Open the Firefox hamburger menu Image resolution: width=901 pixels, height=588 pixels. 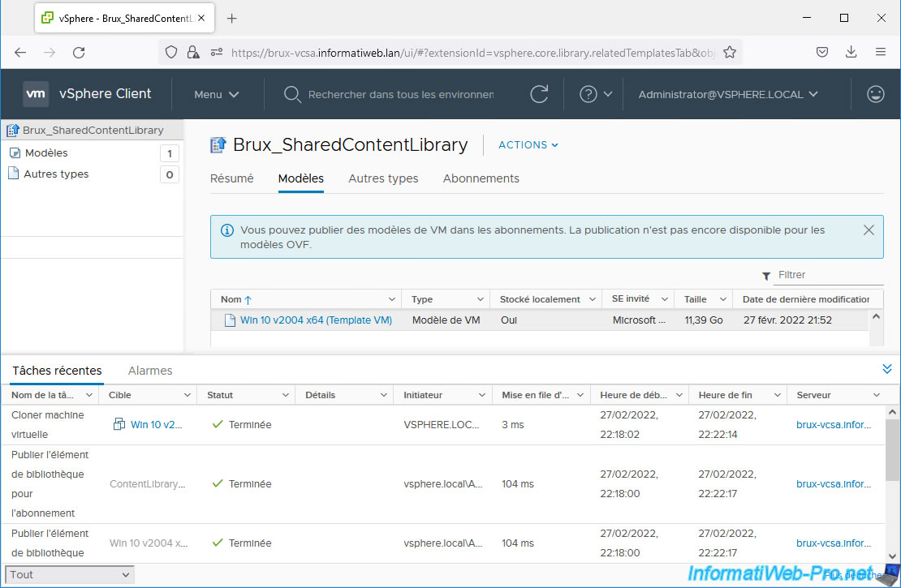[881, 52]
